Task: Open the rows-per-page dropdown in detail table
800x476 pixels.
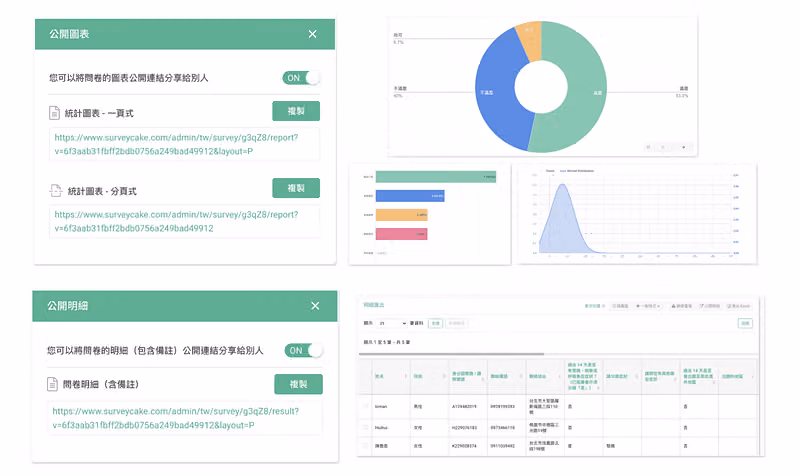Action: click(x=392, y=323)
